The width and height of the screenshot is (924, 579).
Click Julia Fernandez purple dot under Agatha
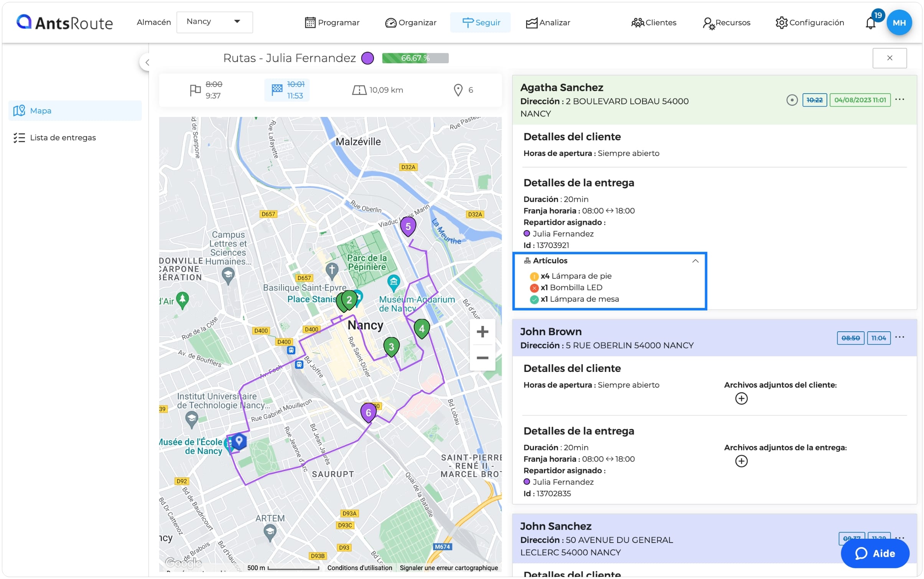[x=527, y=234]
